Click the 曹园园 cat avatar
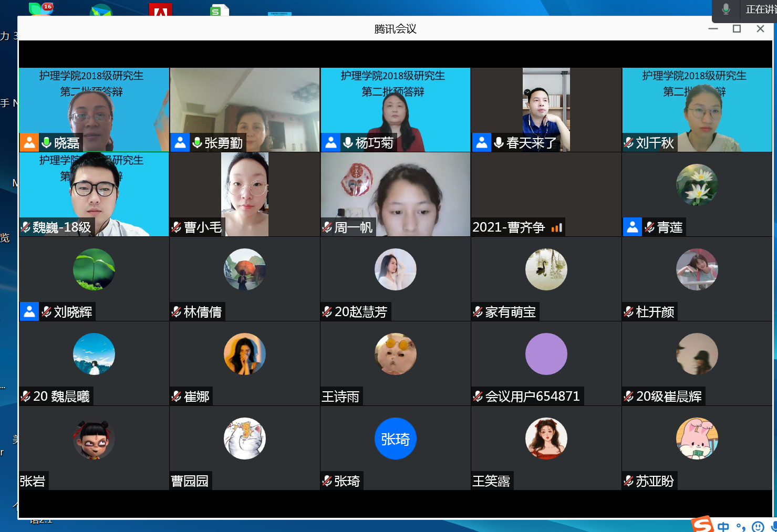Screen dimensions: 777x532 244,439
